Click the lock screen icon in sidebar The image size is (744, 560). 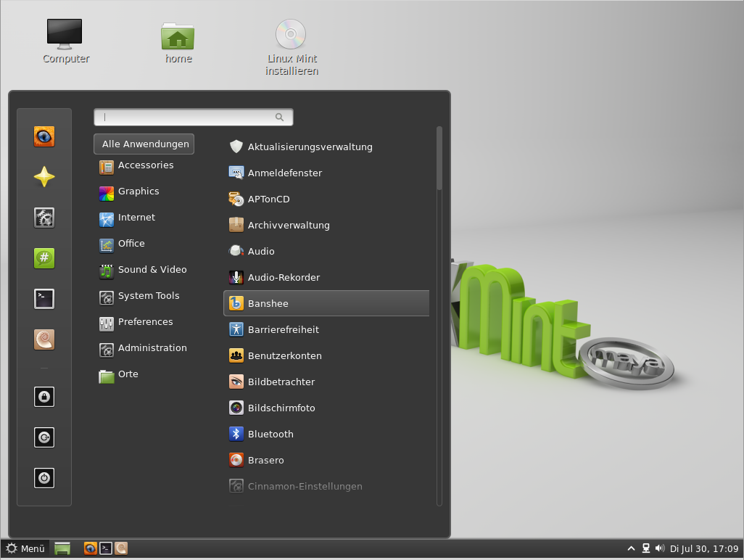[x=44, y=397]
